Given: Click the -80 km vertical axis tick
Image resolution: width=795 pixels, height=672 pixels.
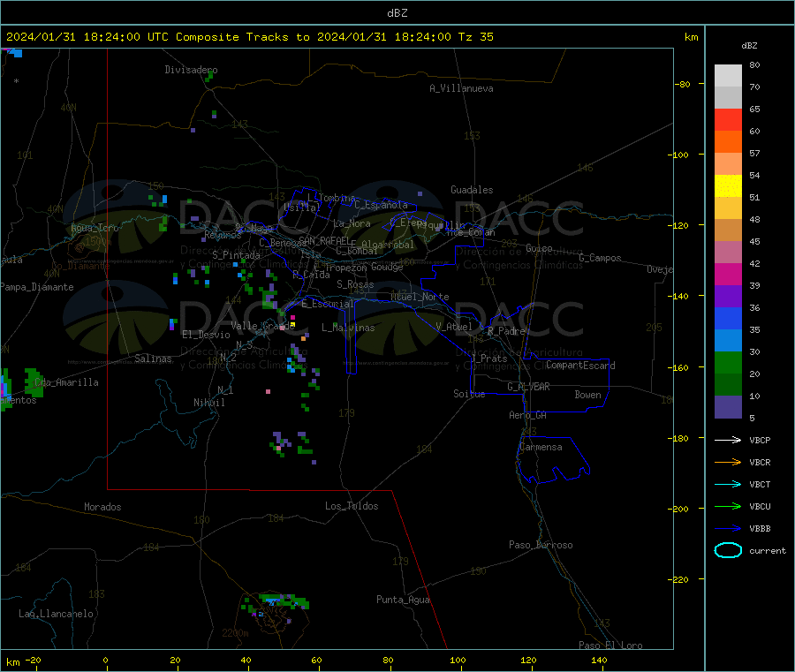Looking at the screenshot, I should (x=682, y=84).
